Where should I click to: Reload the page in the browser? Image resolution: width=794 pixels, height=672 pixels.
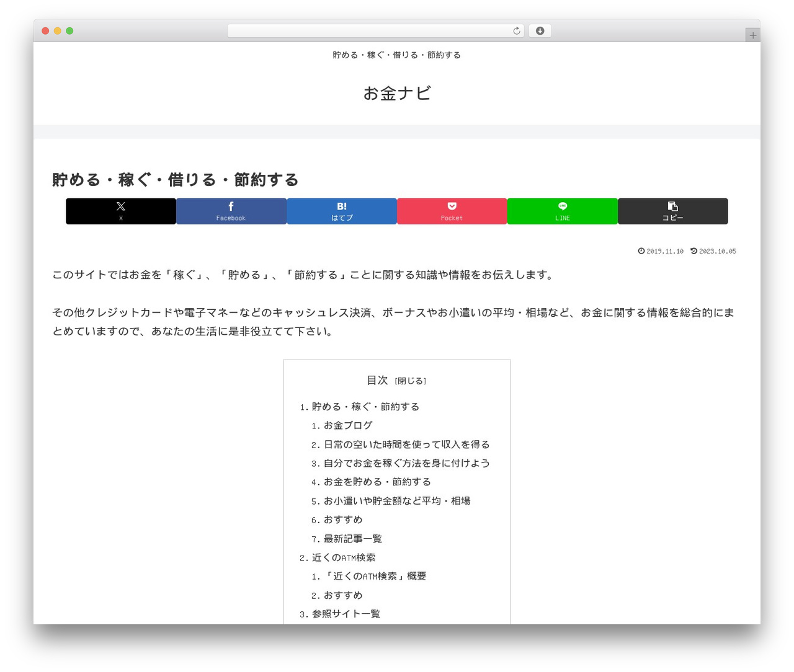516,31
